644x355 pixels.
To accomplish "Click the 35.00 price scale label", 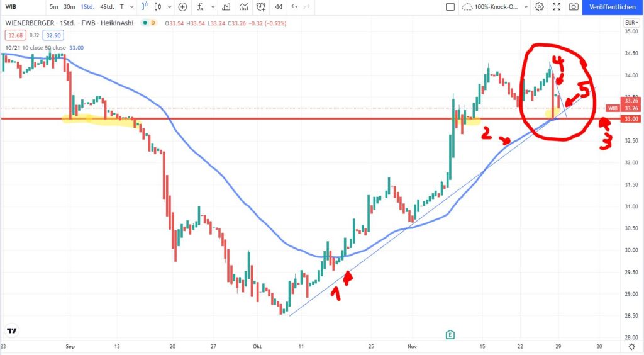I will click(x=631, y=31).
